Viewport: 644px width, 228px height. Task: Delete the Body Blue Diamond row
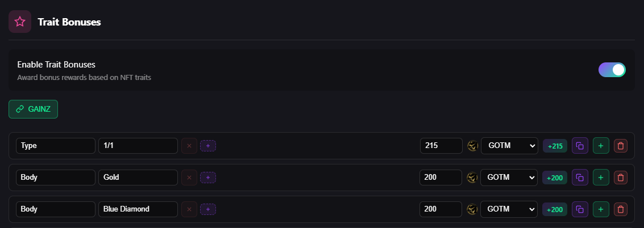621,209
